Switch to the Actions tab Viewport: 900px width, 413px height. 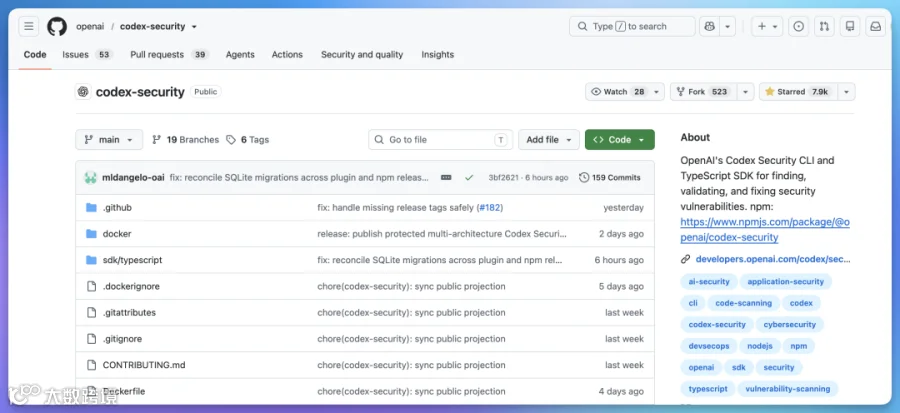point(287,54)
